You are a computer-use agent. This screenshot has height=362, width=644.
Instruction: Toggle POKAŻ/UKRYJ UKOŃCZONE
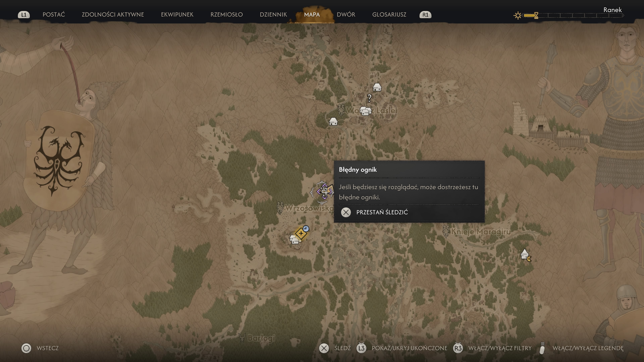402,348
